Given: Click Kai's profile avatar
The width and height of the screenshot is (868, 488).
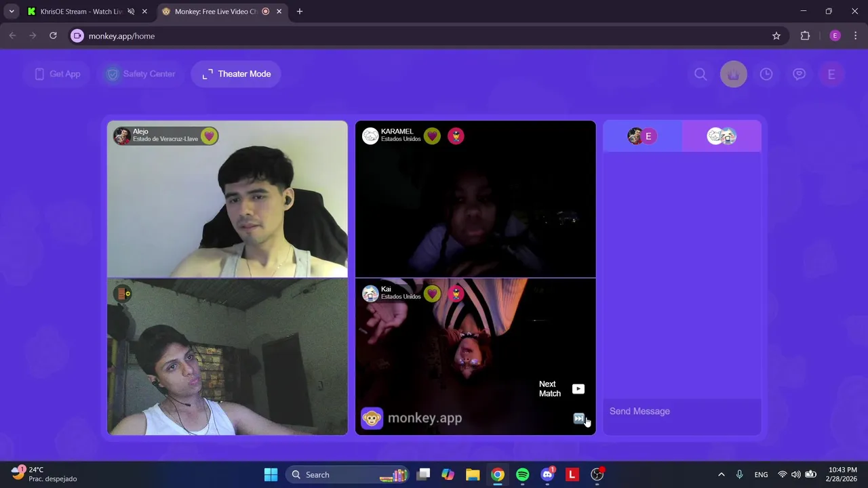Looking at the screenshot, I should coord(370,293).
